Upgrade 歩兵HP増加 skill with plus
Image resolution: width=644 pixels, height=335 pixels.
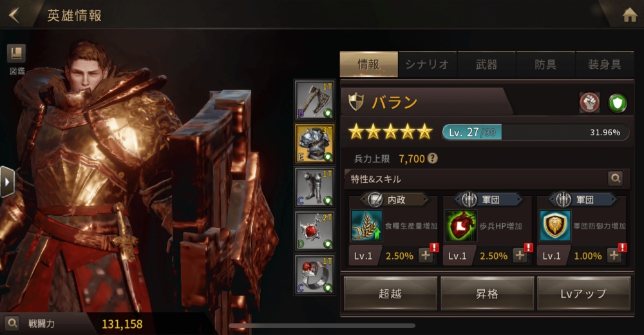[x=520, y=256]
